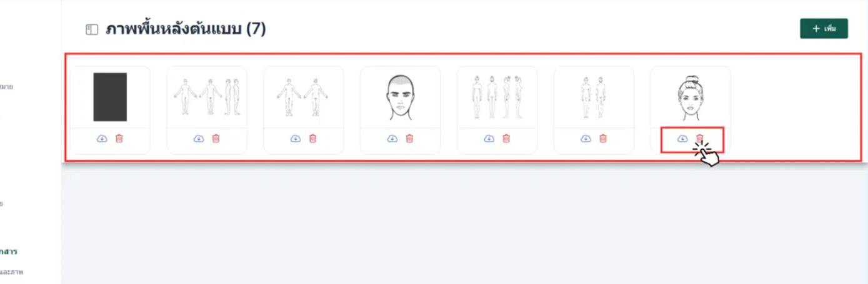
Task: Download the black rectangle template image
Action: coord(102,139)
